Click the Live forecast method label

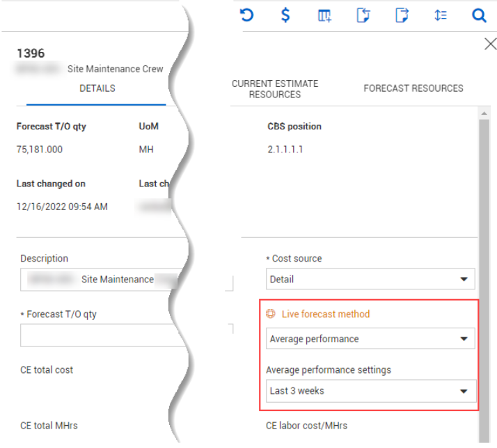click(326, 314)
